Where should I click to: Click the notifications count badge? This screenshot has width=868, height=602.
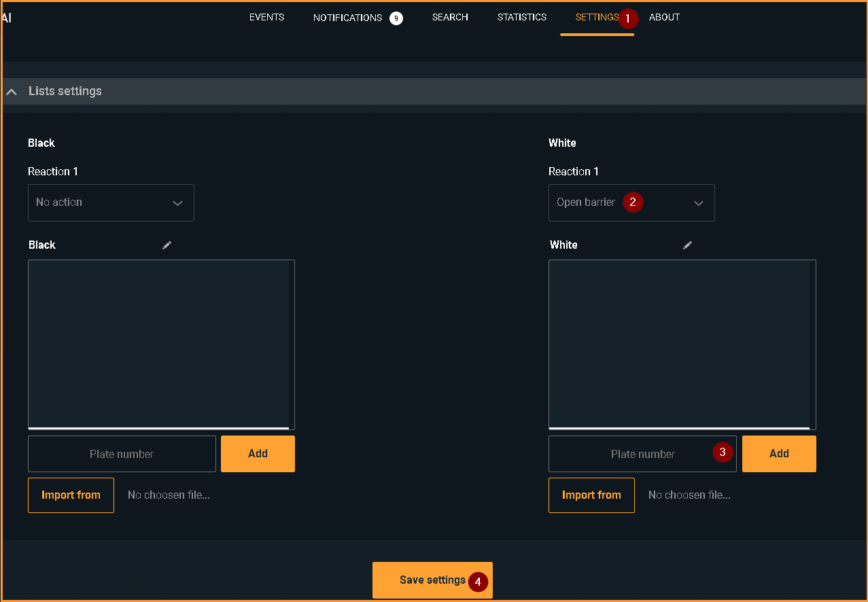[x=396, y=18]
